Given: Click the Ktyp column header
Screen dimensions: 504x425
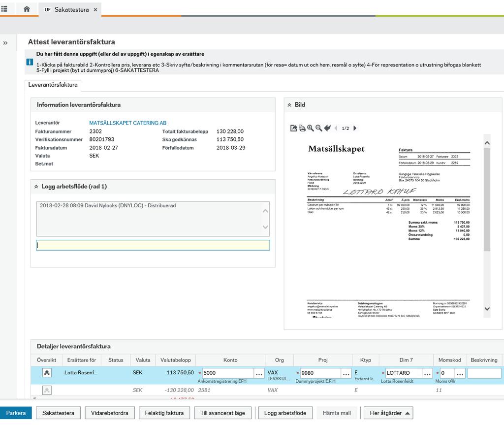Looking at the screenshot, I should tap(366, 360).
